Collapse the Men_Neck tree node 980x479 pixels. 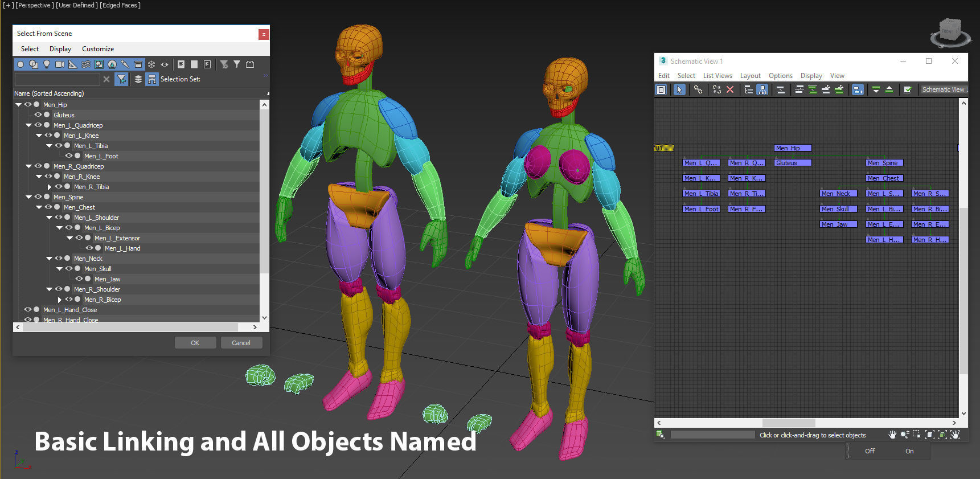pyautogui.click(x=49, y=258)
